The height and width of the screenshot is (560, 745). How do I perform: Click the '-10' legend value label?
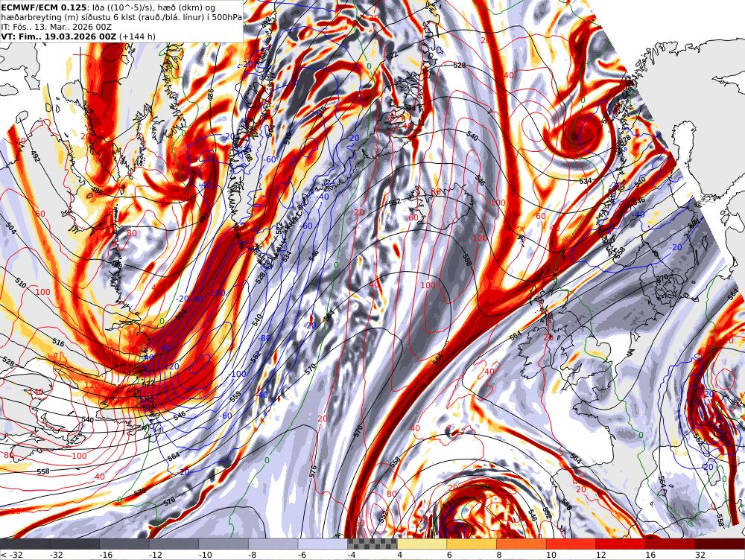click(x=205, y=555)
